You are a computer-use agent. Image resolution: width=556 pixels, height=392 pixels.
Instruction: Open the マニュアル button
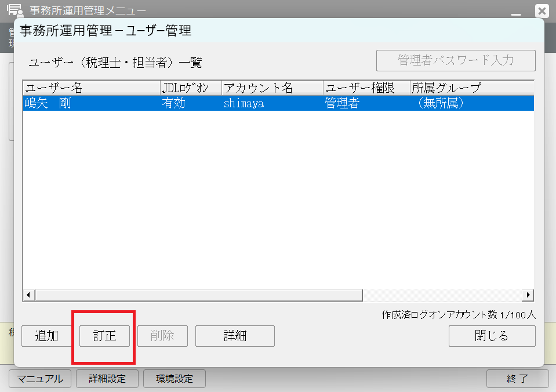pos(40,379)
